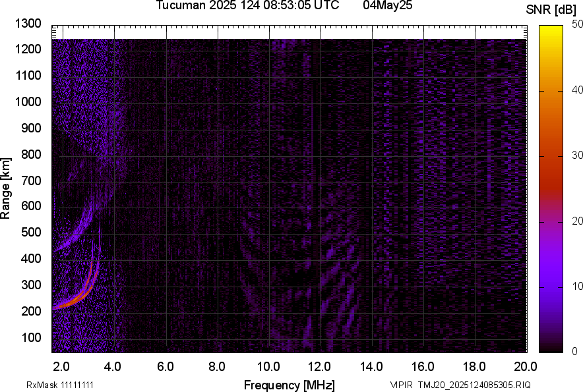Click the SNR [dB] colorbar title
This screenshot has width=583, height=392.
(551, 10)
